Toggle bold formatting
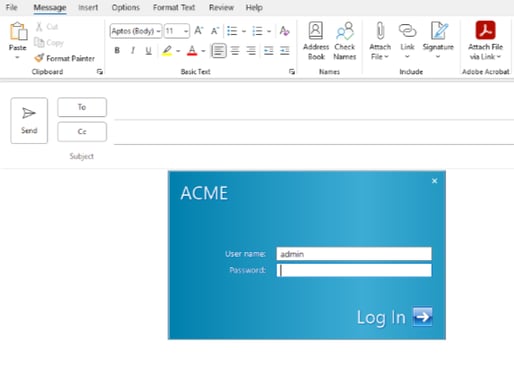514x387 pixels. [x=117, y=51]
